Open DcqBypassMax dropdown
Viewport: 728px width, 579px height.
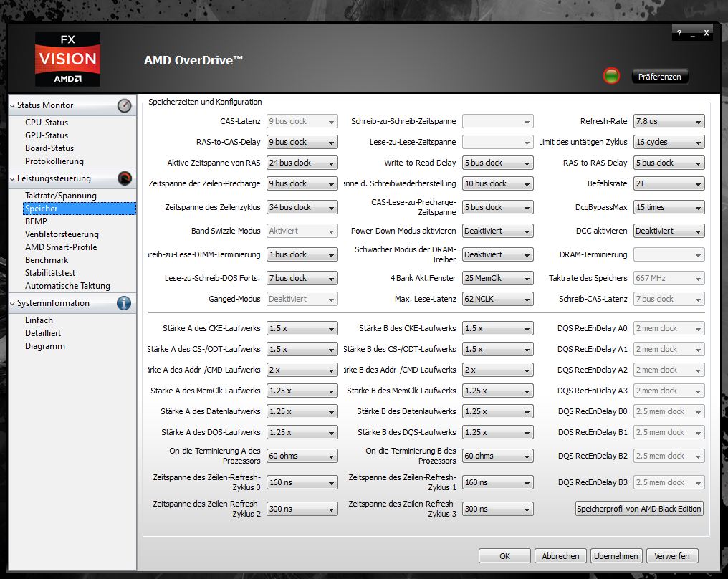pyautogui.click(x=669, y=208)
